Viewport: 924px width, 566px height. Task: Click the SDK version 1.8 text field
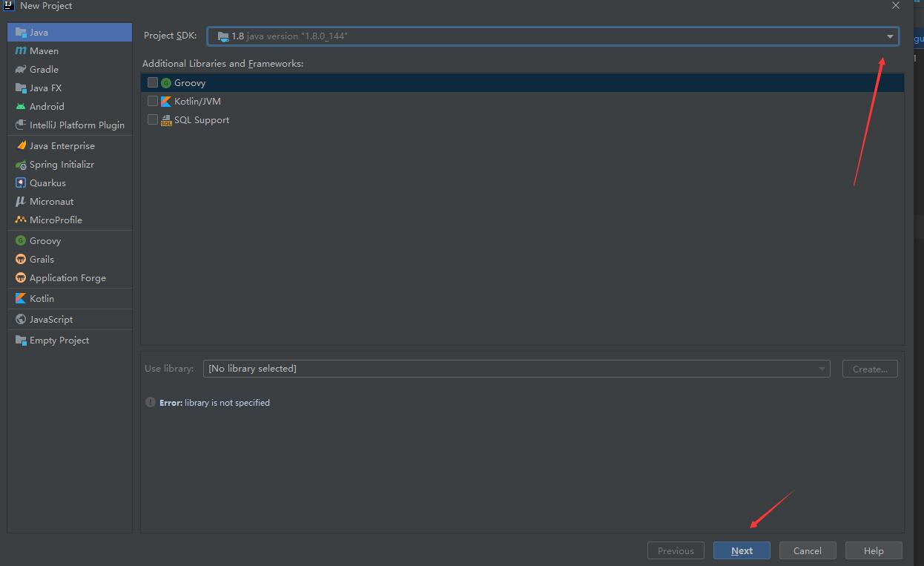point(552,36)
